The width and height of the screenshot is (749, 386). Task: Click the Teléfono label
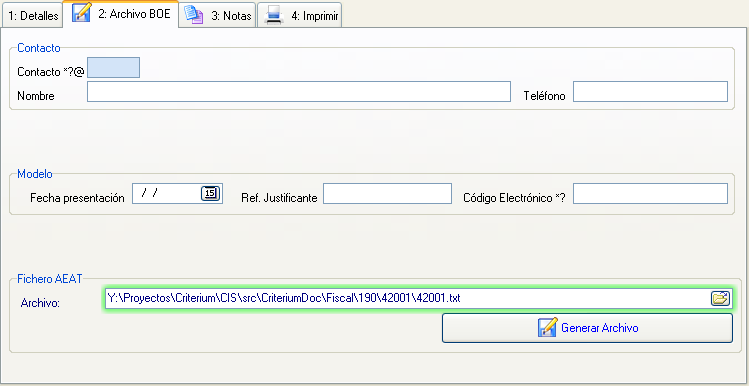click(x=545, y=96)
